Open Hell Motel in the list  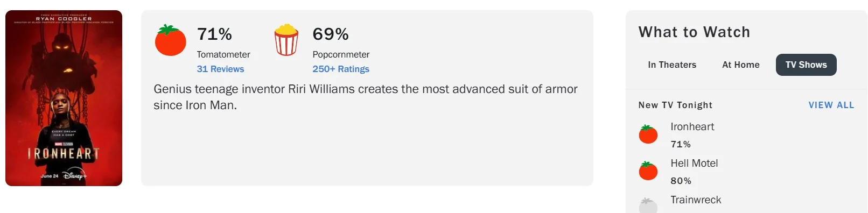pos(694,163)
